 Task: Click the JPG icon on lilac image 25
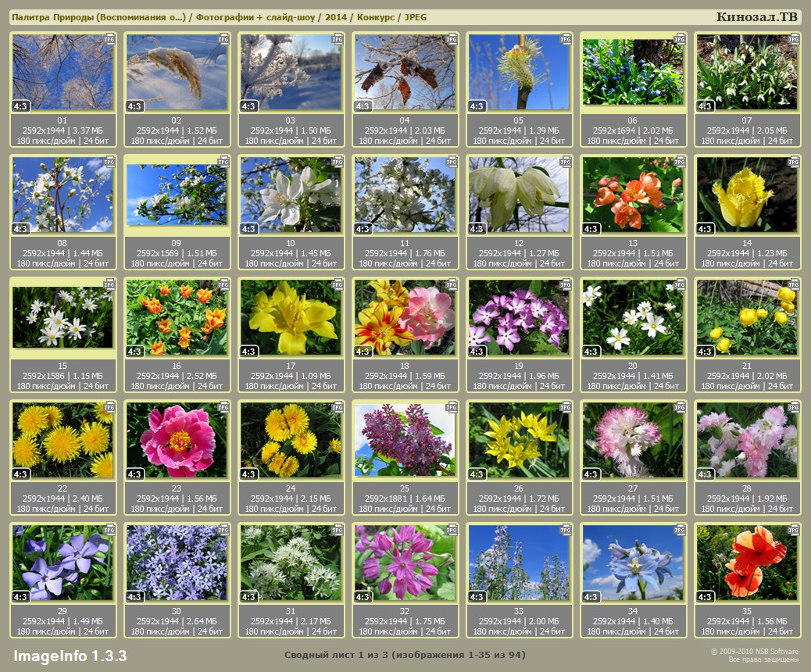tap(452, 407)
